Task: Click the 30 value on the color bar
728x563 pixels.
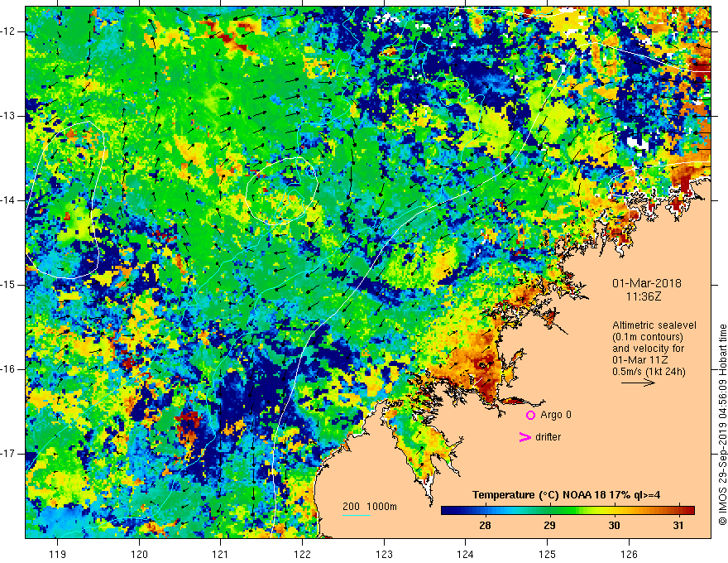Action: point(614,526)
